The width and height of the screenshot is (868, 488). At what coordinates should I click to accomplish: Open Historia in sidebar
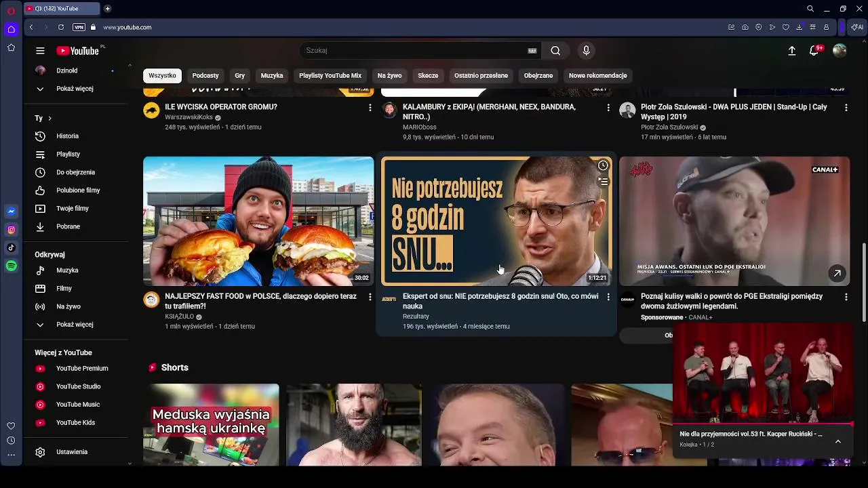[76, 136]
